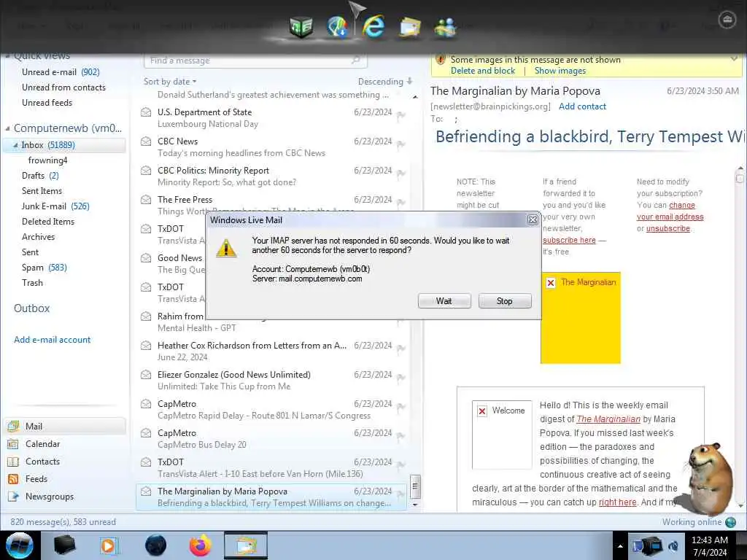
Task: Click the dark sphere taskbar icon
Action: 155,545
